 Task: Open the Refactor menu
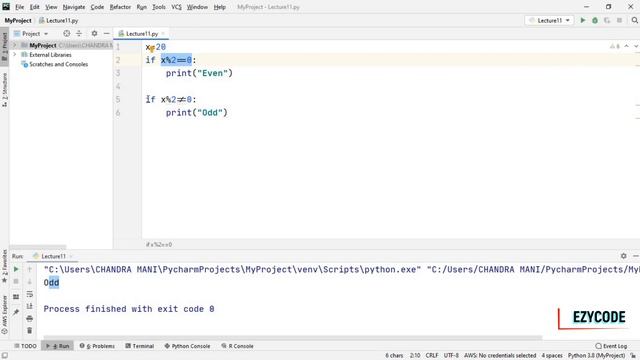pos(120,7)
